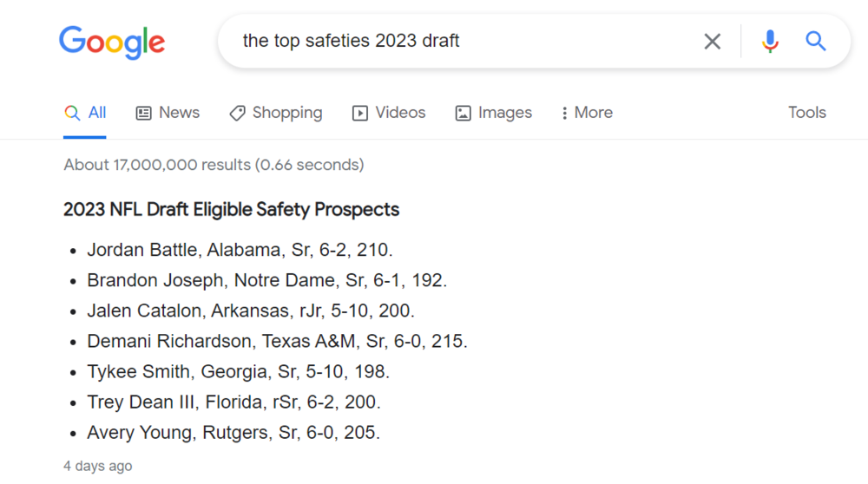Image resolution: width=868 pixels, height=484 pixels.
Task: Click the News tab icon
Action: [144, 113]
